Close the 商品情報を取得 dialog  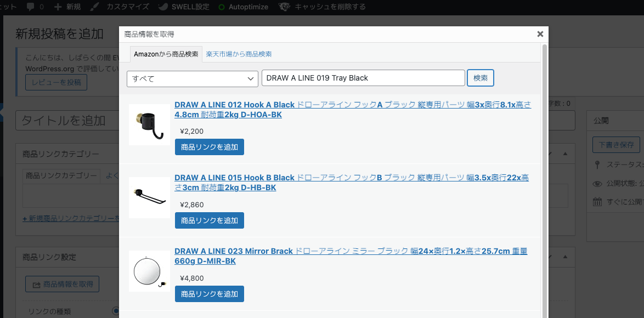pyautogui.click(x=540, y=34)
